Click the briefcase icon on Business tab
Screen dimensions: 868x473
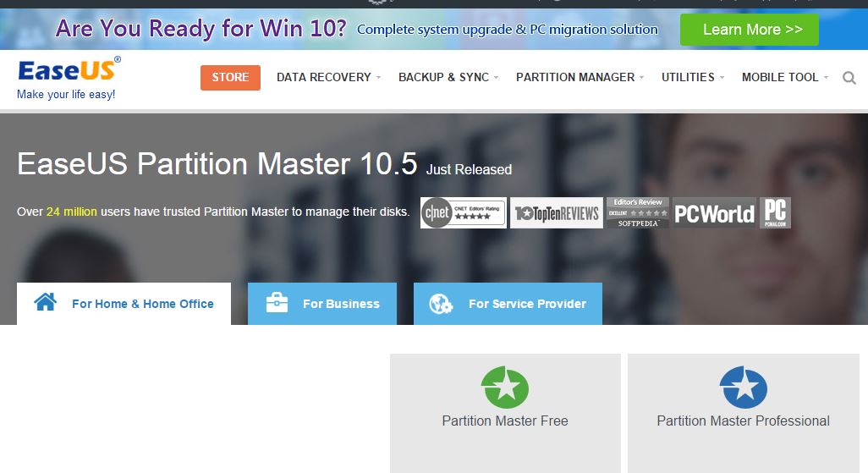pos(277,302)
